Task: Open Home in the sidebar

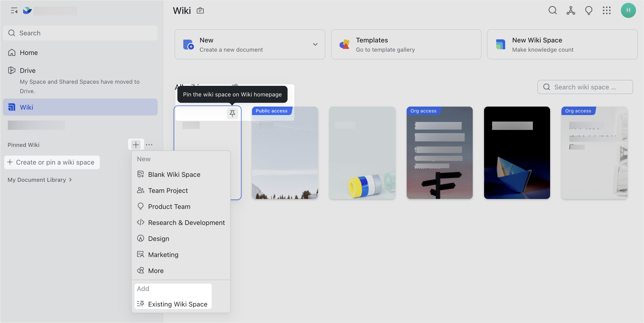Action: (80, 53)
